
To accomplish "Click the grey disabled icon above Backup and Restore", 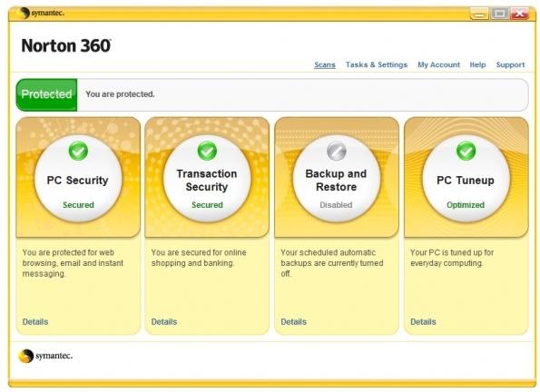I will [336, 151].
